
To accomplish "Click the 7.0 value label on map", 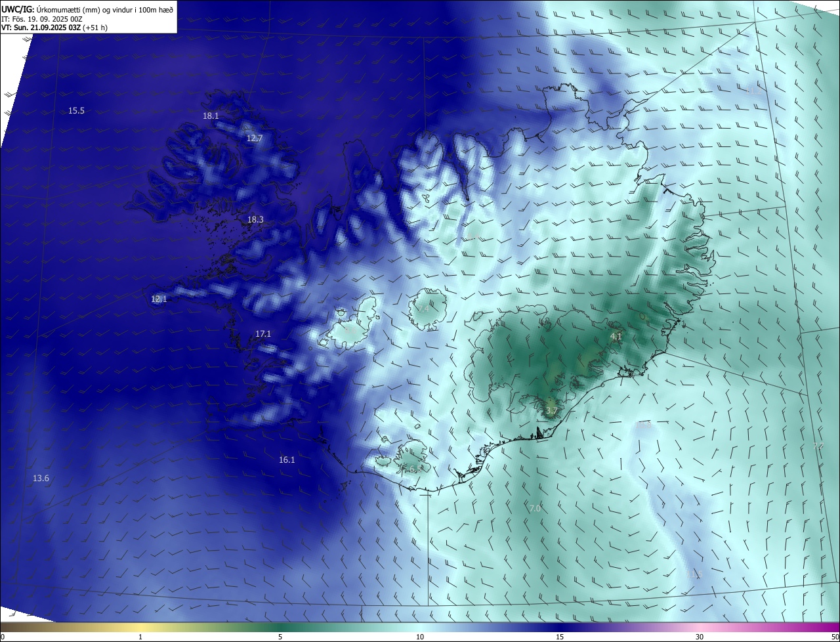I will pos(535,509).
